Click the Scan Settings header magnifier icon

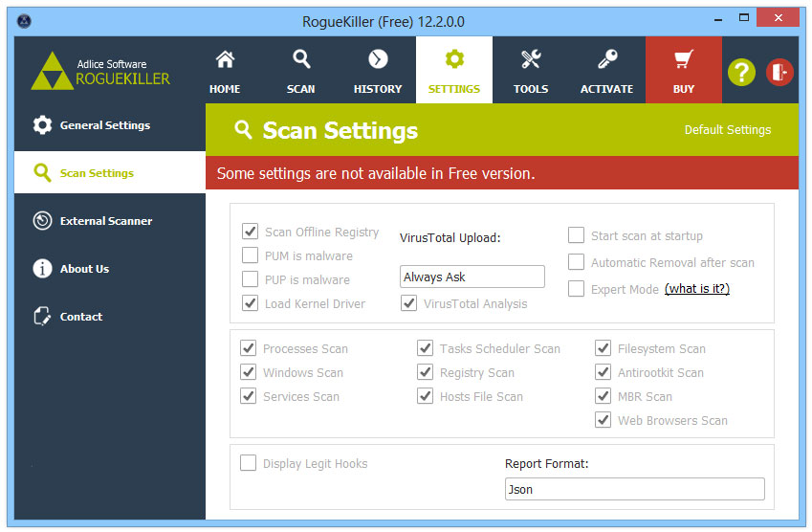pos(243,129)
